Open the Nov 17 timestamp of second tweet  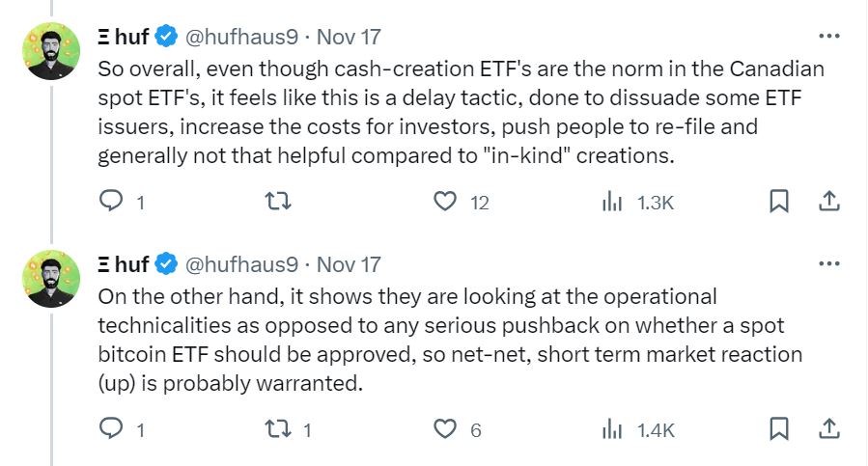coord(349,264)
